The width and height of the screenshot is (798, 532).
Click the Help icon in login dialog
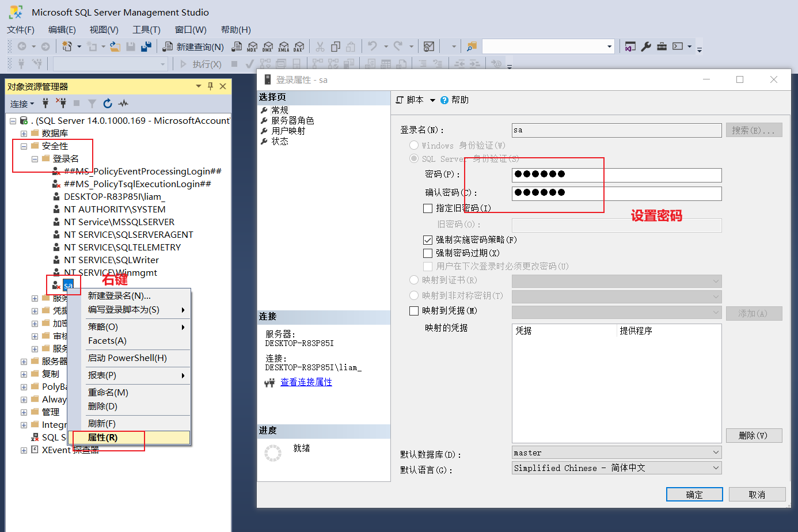coord(444,100)
